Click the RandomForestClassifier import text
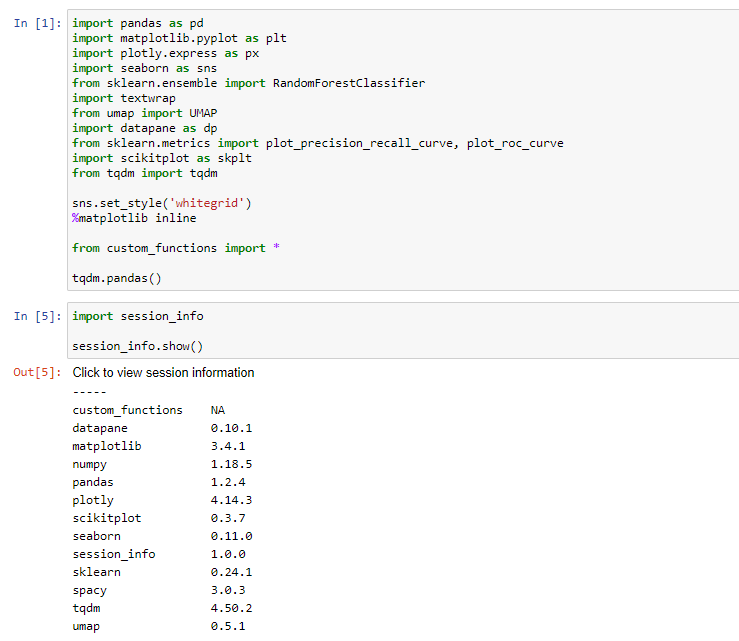 tap(348, 83)
